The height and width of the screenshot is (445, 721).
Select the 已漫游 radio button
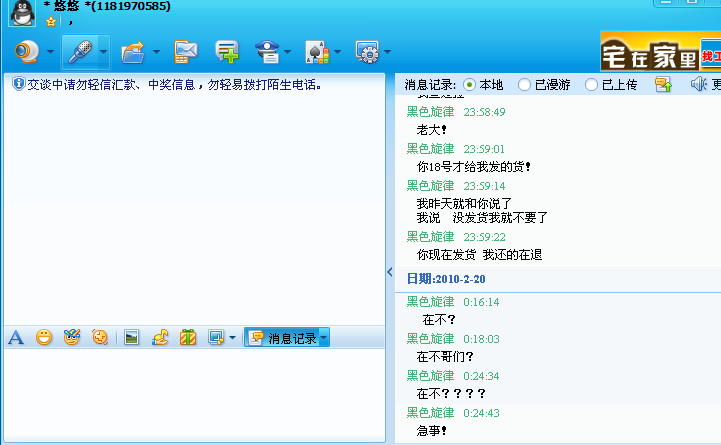click(524, 85)
